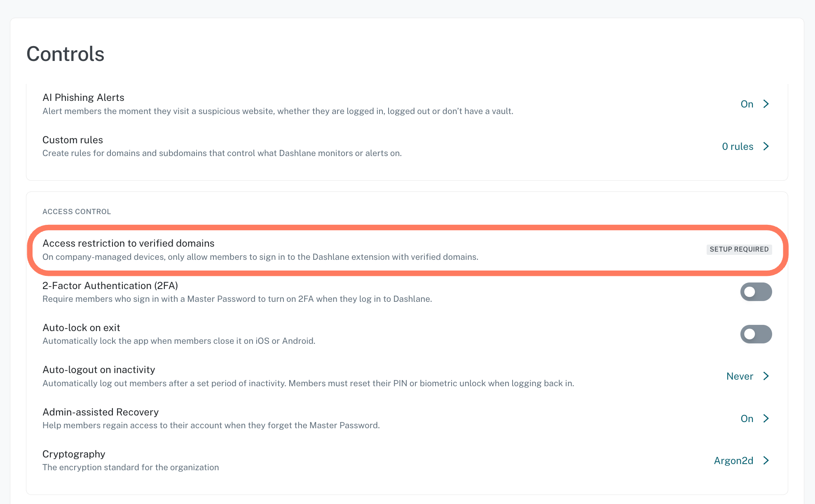Click the 'Controls' page heading

click(x=66, y=54)
